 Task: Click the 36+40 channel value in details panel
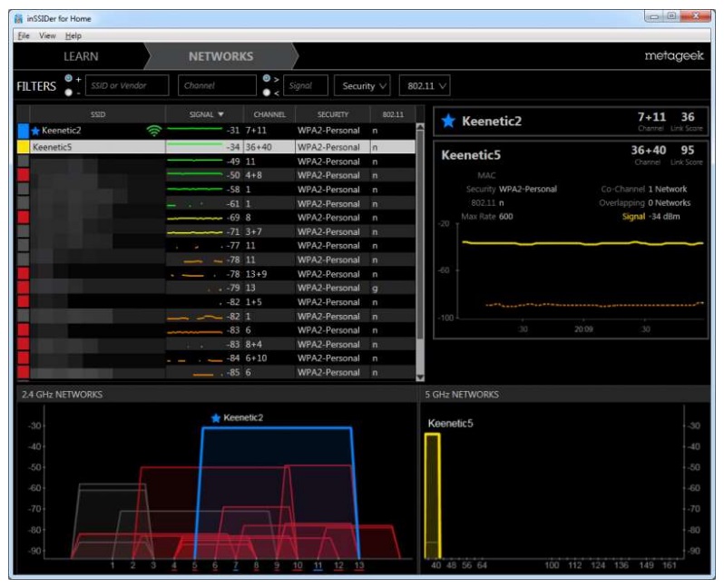[649, 150]
